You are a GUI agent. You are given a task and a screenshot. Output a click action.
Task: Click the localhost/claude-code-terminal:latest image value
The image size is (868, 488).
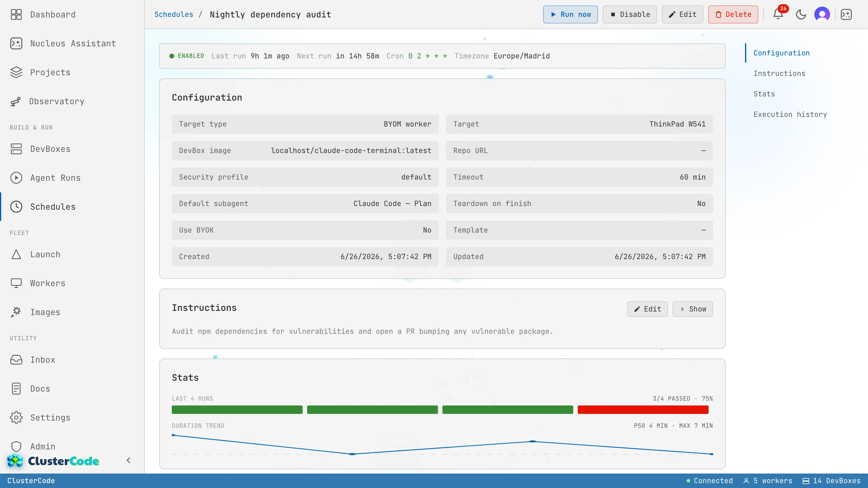coord(351,151)
